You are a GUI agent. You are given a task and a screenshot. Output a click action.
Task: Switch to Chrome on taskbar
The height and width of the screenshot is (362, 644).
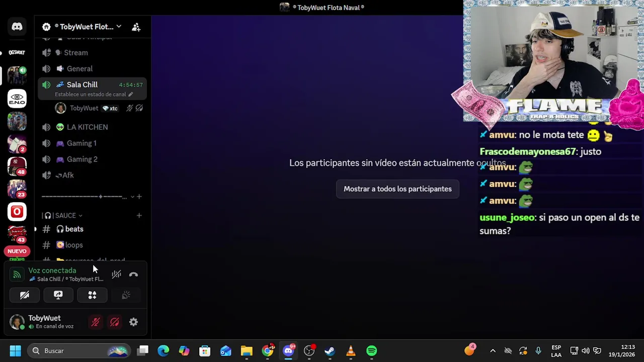pyautogui.click(x=268, y=351)
